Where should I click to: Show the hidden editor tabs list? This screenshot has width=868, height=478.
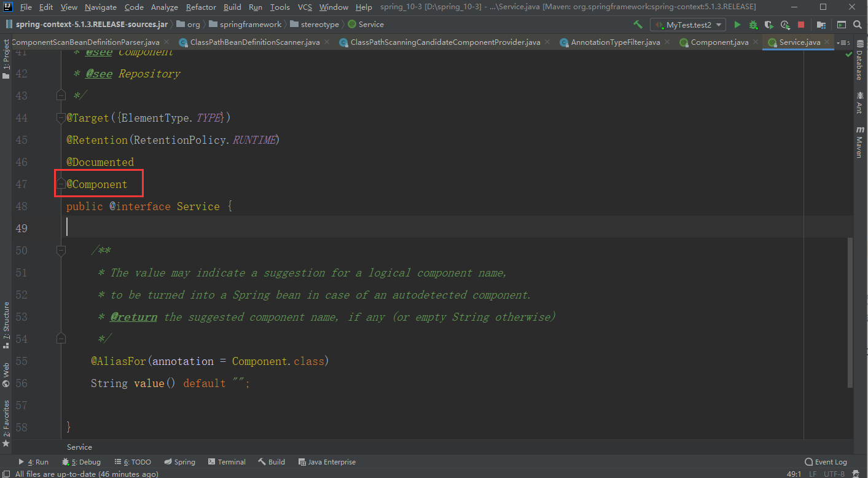845,42
